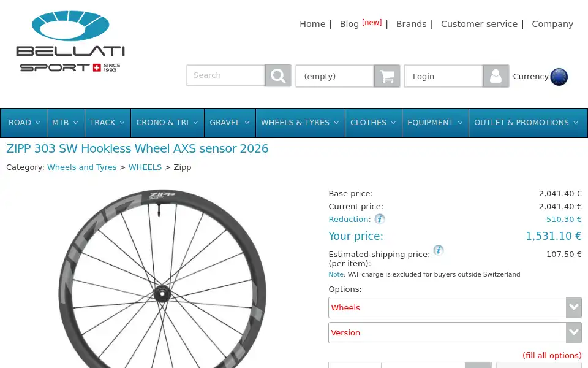The image size is (588, 368).
Task: Expand the OUTLET & PROMOTIONS menu
Action: pos(528,123)
